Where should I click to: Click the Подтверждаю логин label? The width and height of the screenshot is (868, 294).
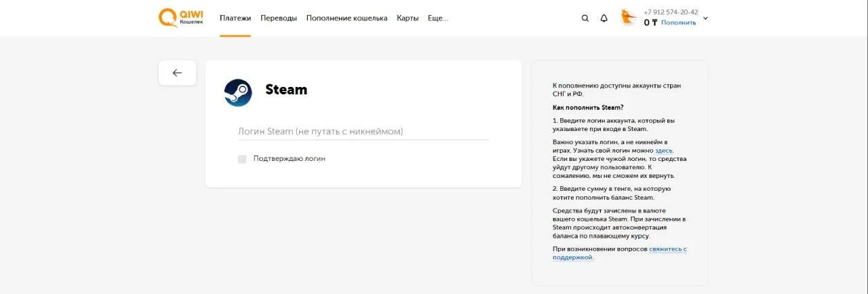click(290, 159)
